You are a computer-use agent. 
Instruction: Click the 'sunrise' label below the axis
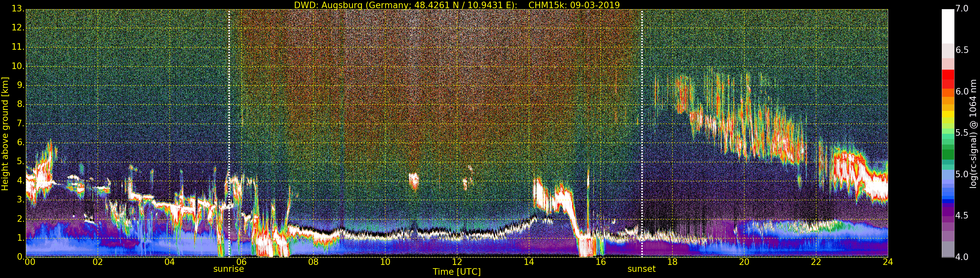(x=229, y=269)
